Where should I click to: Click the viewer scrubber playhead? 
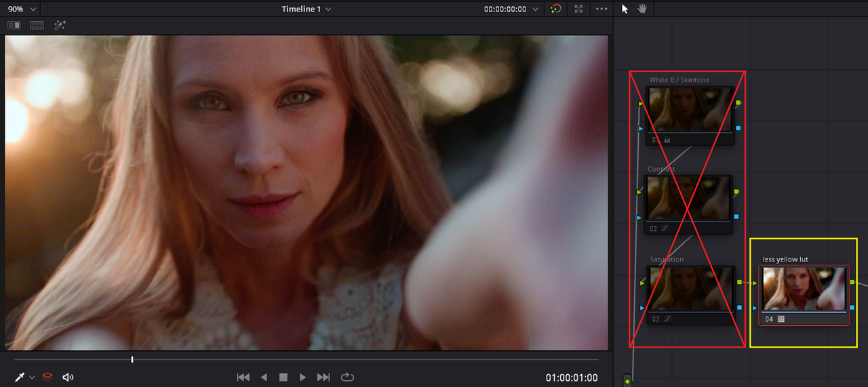pos(132,359)
